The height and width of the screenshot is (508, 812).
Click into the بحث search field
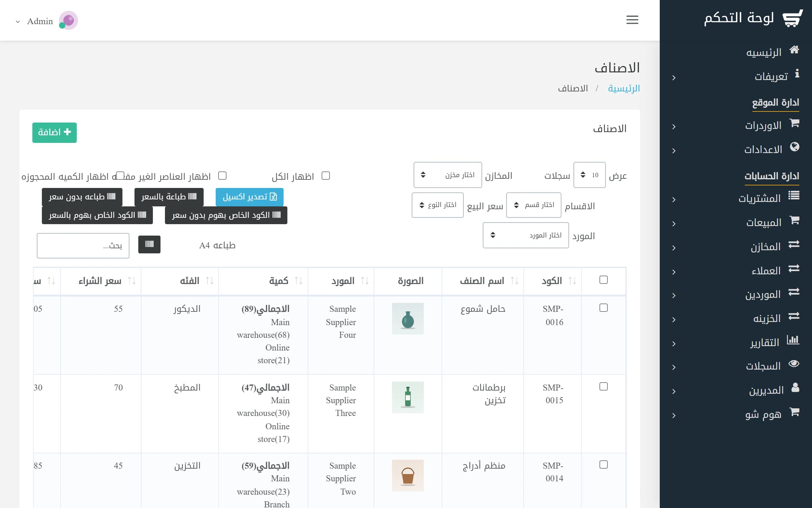point(83,246)
